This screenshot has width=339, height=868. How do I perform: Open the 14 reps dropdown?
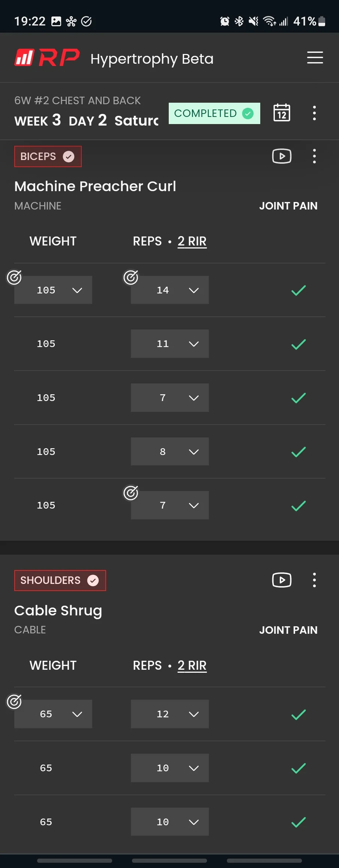pyautogui.click(x=169, y=290)
